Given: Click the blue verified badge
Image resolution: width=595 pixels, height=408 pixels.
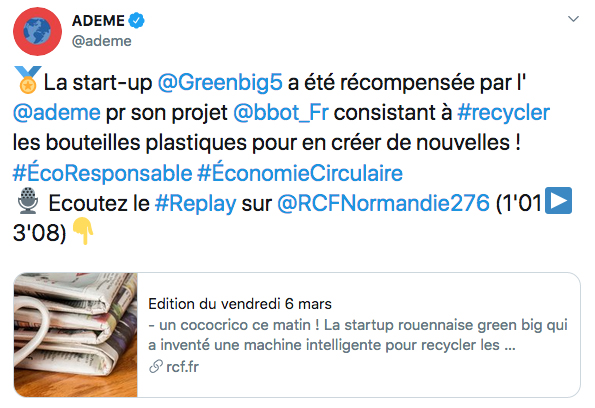Looking at the screenshot, I should pos(136,20).
